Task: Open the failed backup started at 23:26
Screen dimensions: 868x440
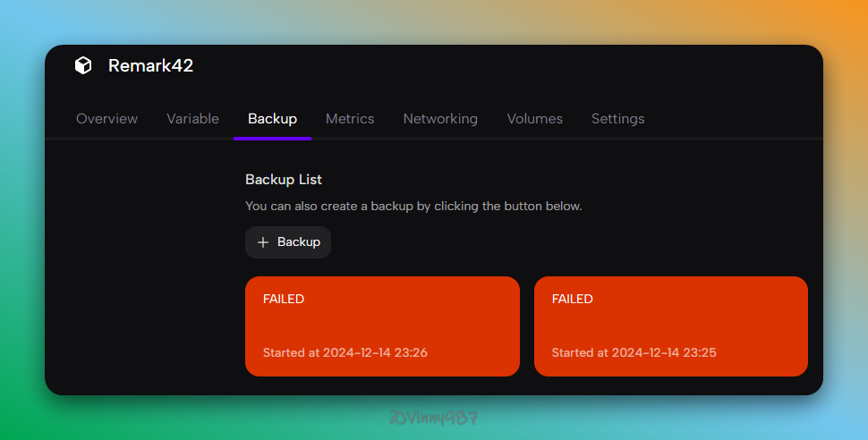Action: pyautogui.click(x=382, y=326)
